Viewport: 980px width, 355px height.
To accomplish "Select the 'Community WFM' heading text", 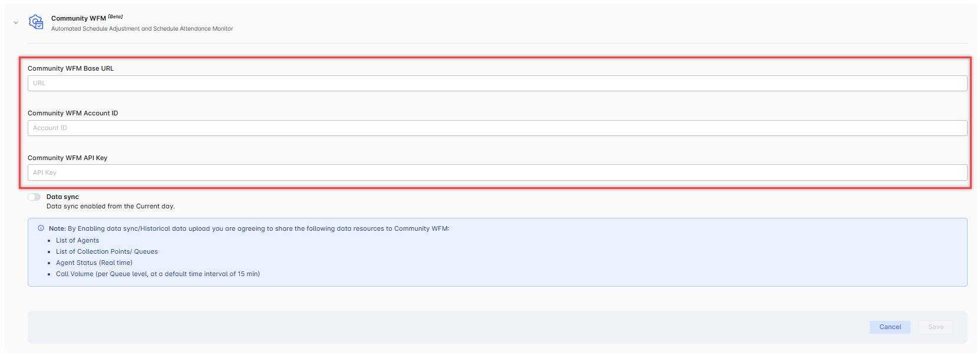I will click(78, 18).
